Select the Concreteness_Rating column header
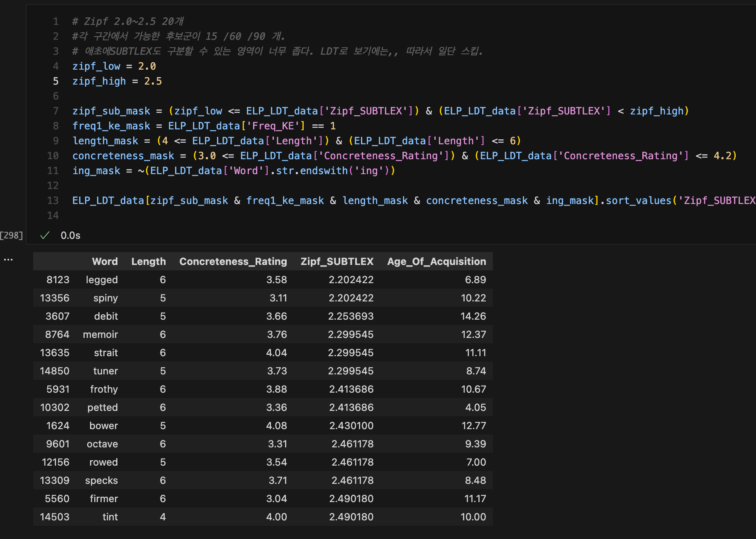The width and height of the screenshot is (756, 539). [233, 262]
